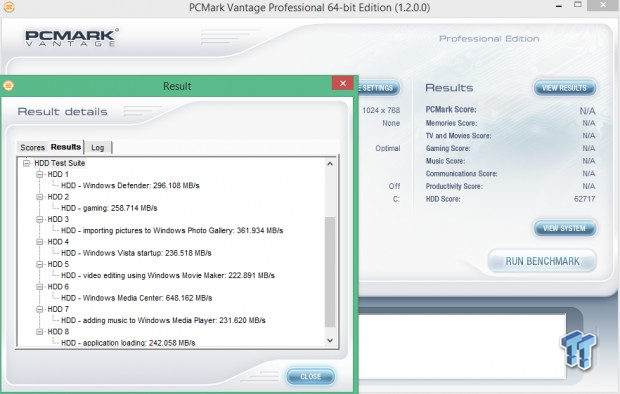
Task: Click the Communications Score label
Action: point(461,174)
